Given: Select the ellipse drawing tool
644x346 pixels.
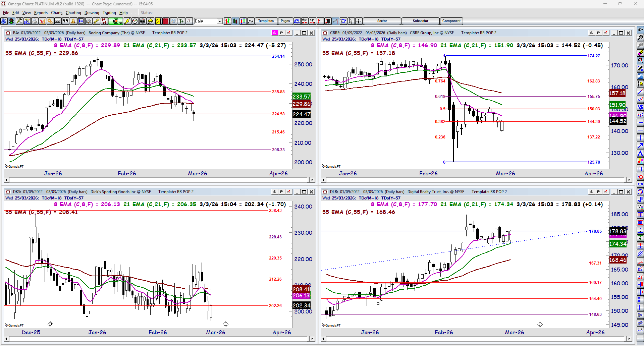Looking at the screenshot, I should coord(640,184).
